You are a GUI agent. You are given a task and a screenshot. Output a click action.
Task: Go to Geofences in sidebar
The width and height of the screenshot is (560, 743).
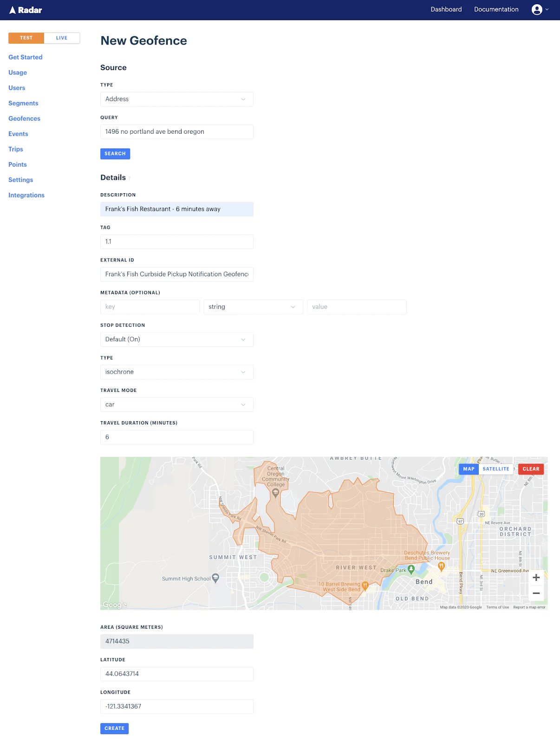coord(24,119)
